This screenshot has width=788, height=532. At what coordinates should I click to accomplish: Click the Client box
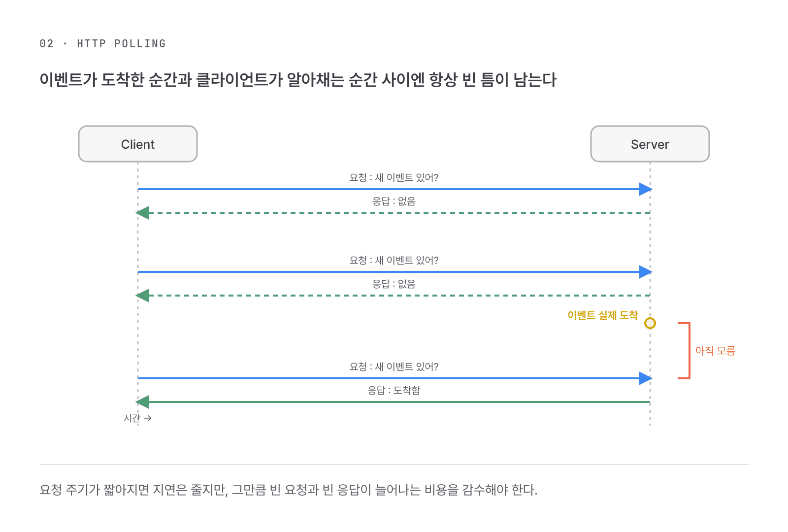(138, 144)
